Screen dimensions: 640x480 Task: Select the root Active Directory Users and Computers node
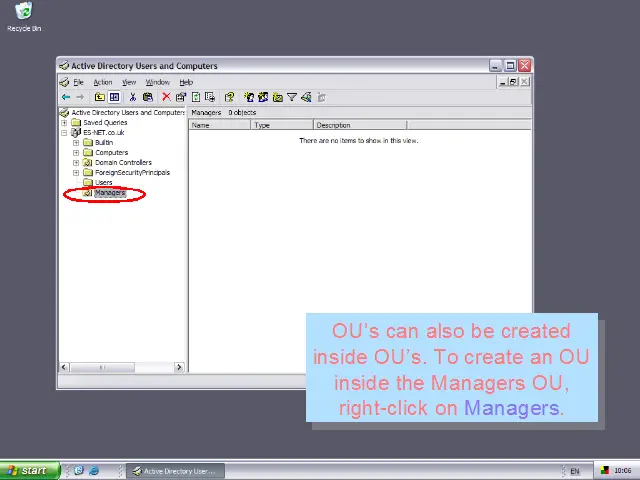coord(128,113)
